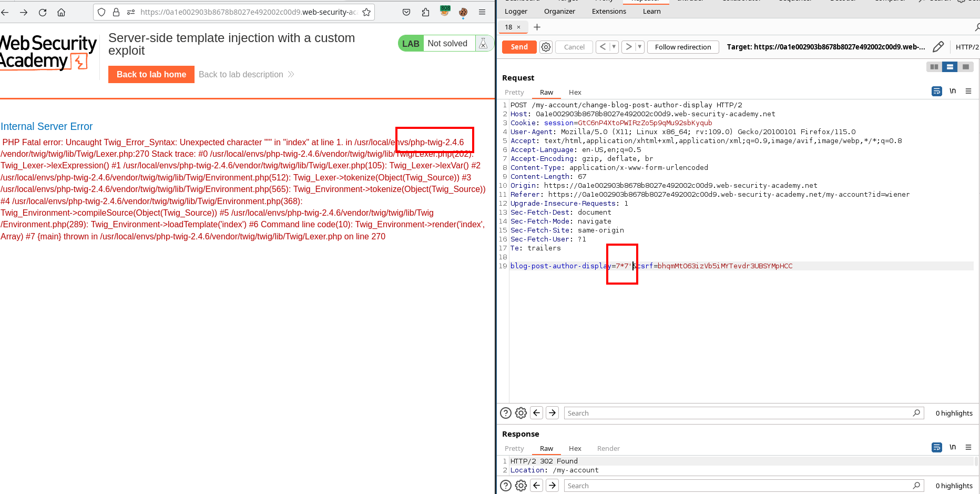Image resolution: width=980 pixels, height=494 pixels.
Task: Reload the Firefox page
Action: (x=43, y=12)
